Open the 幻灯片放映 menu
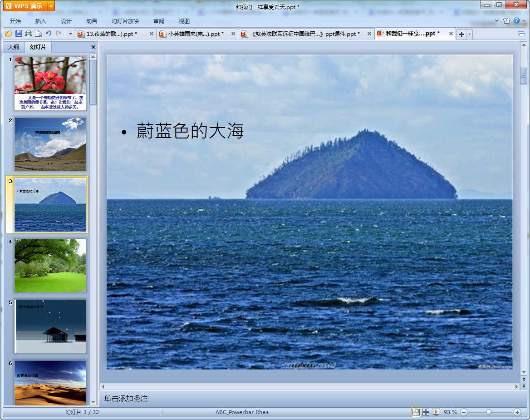The image size is (530, 420). [125, 21]
